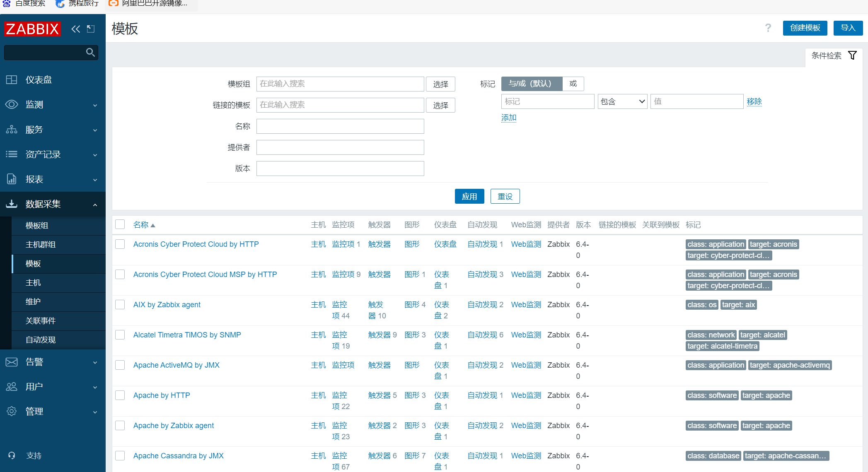868x472 pixels.
Task: Click the headset support icon (支持)
Action: 12,455
